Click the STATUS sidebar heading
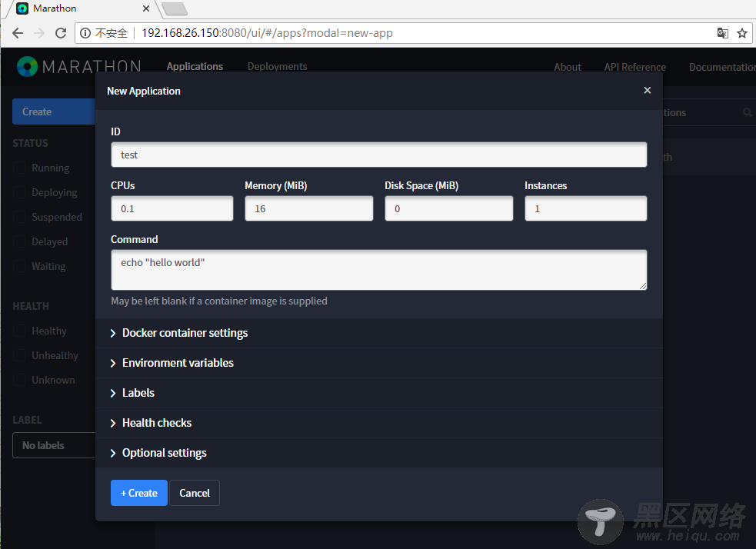The width and height of the screenshot is (756, 549). (x=30, y=143)
